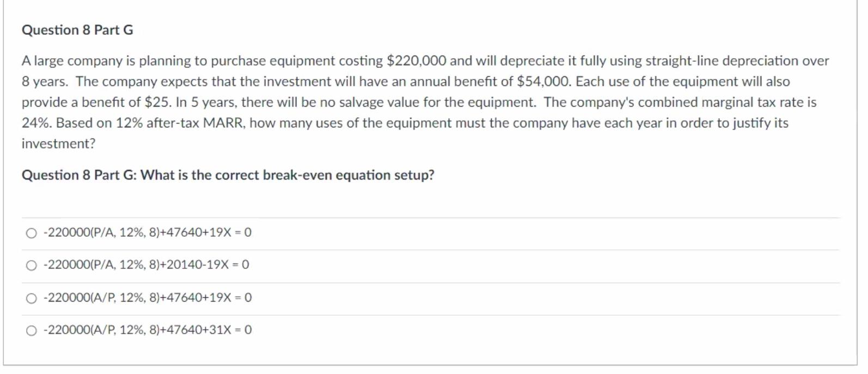The image size is (868, 374).
Task: Click answer text '-220000(P/A, 12%, 8)+20140-19X = 0'
Action: coord(146,265)
